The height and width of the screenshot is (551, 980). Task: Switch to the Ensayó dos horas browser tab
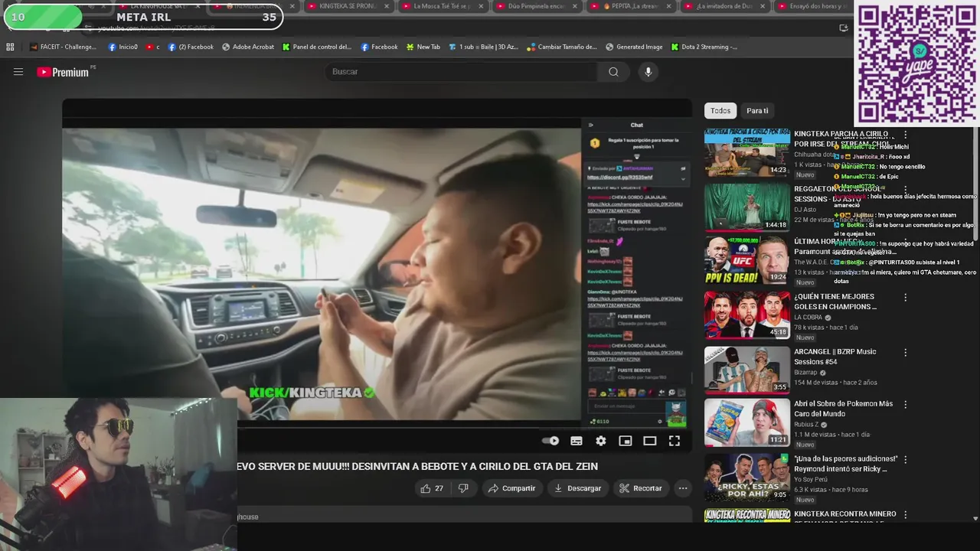click(812, 6)
